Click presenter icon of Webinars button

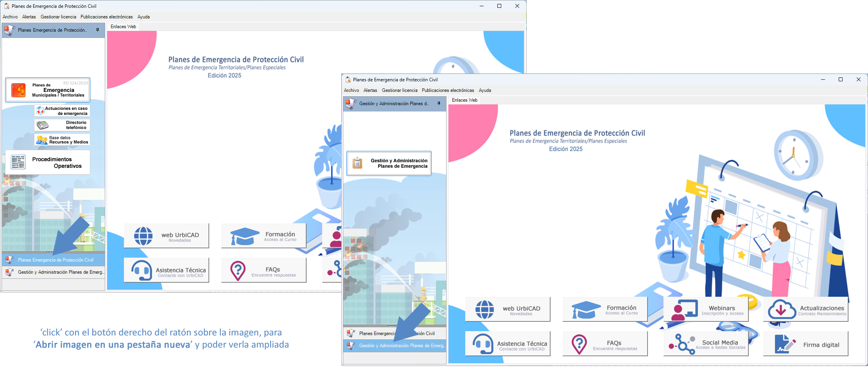click(x=684, y=310)
